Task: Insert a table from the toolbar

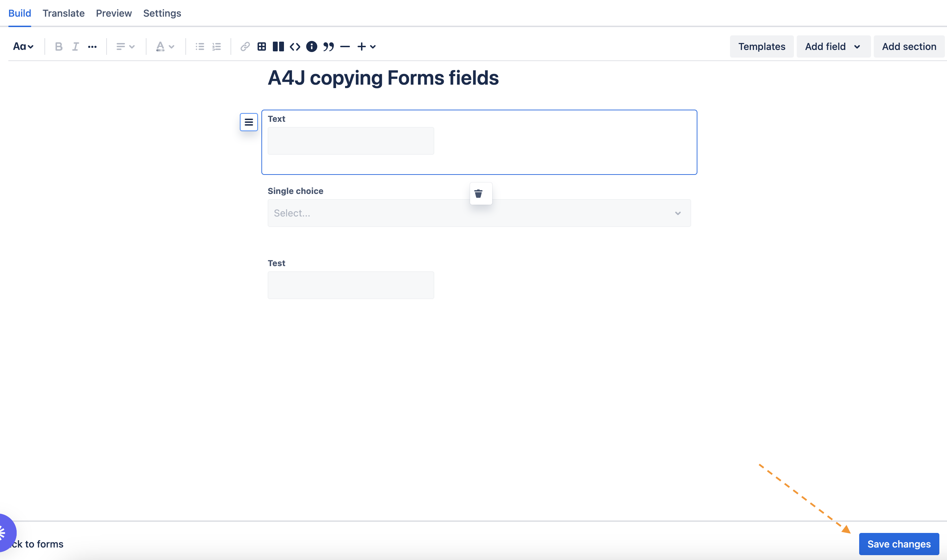Action: (261, 46)
